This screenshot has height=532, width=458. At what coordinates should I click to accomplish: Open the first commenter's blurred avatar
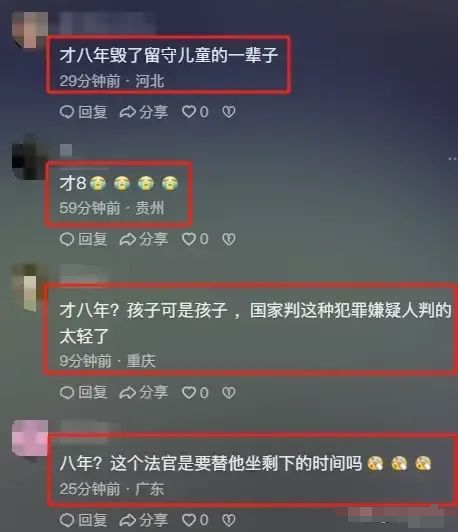(x=30, y=30)
